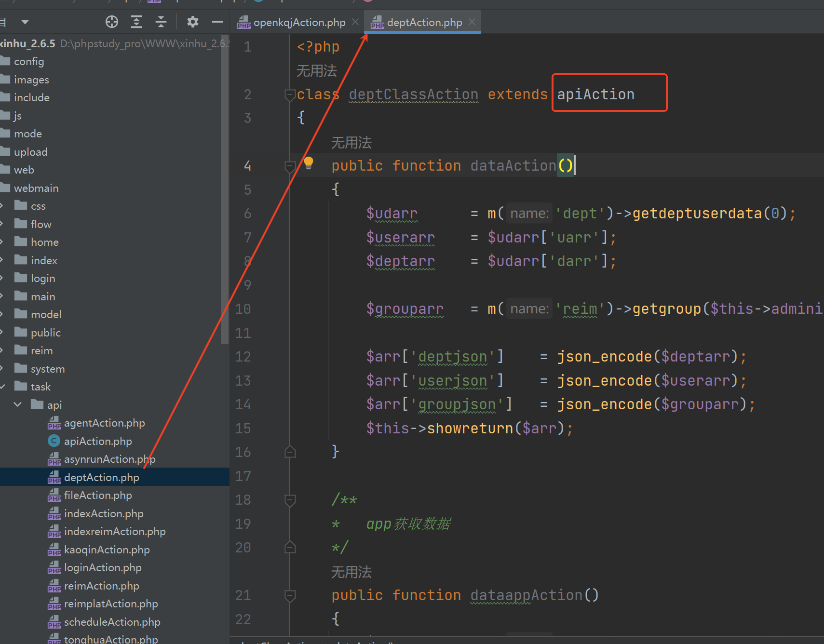Open reimAction.php file
Viewport: 824px width, 644px height.
point(101,586)
